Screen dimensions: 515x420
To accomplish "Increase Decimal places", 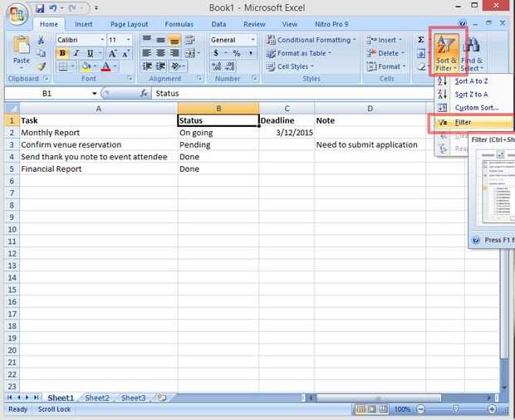I will tap(217, 66).
